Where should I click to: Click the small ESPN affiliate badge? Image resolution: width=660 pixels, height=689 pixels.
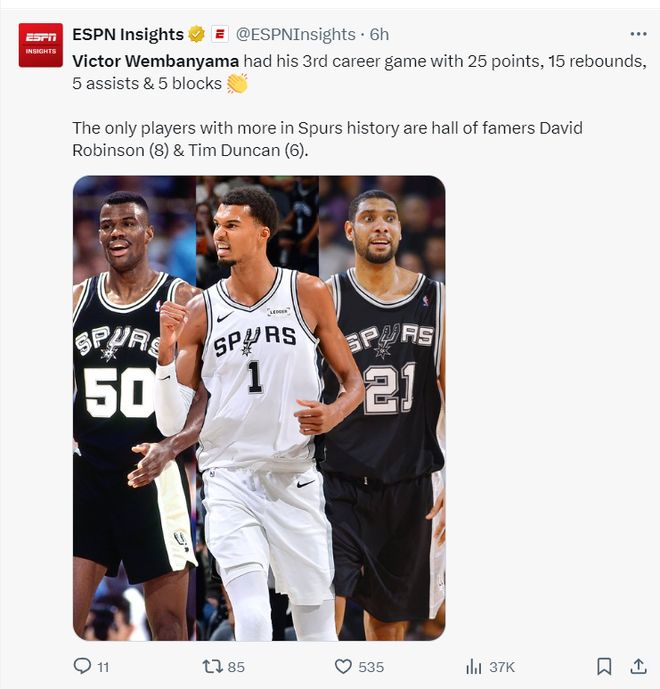220,34
